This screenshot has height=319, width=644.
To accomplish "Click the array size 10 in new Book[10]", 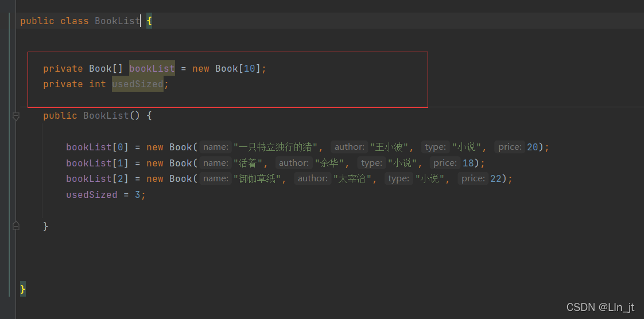I will [x=250, y=68].
